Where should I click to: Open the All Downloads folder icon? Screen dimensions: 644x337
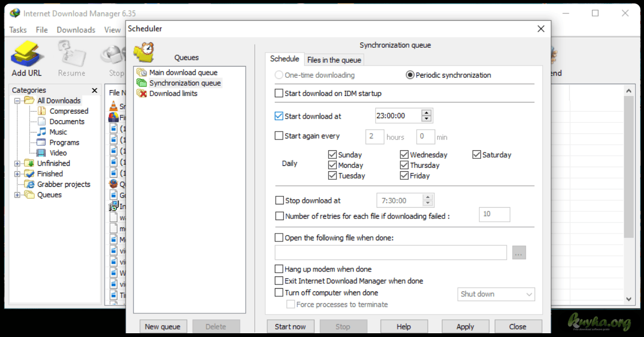tap(30, 100)
